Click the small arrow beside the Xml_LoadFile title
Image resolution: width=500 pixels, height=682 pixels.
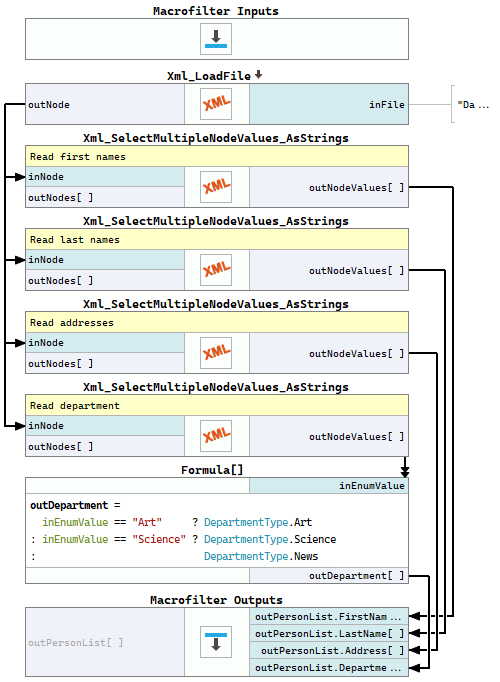click(x=258, y=75)
